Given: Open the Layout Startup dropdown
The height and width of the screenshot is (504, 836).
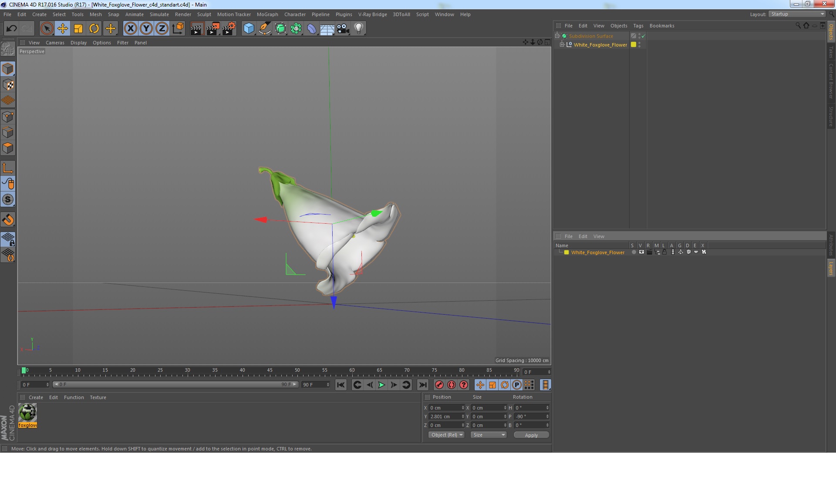Looking at the screenshot, I should tap(797, 14).
